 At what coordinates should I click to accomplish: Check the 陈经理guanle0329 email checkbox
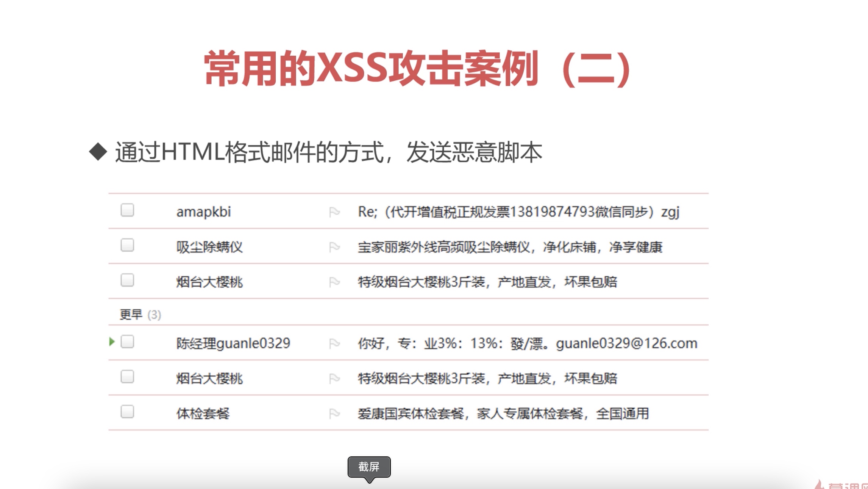127,342
